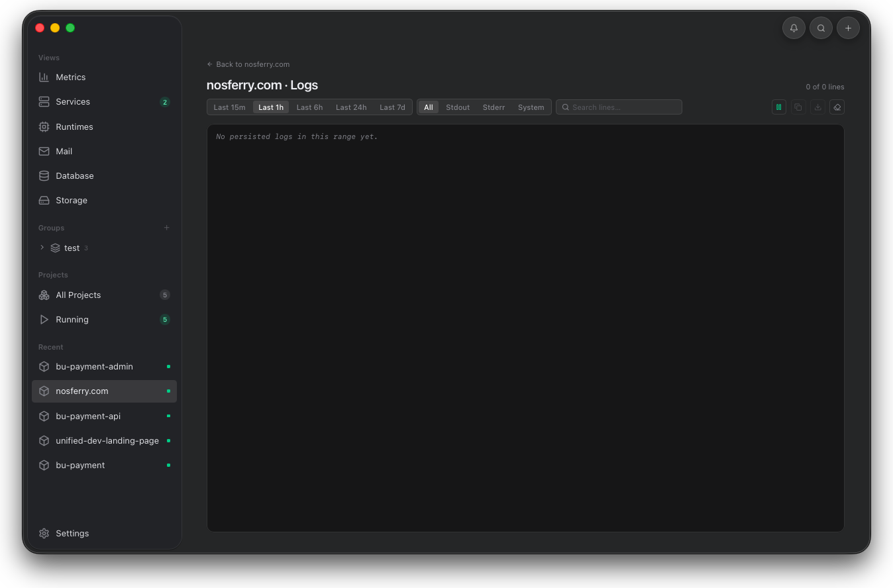
Task: Filter logs by All streams
Action: click(x=429, y=107)
